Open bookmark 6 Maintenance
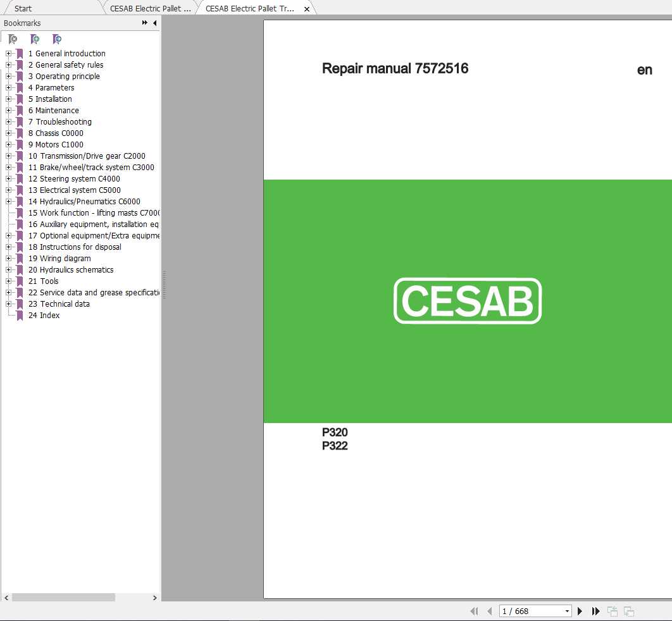This screenshot has width=672, height=621. point(54,111)
